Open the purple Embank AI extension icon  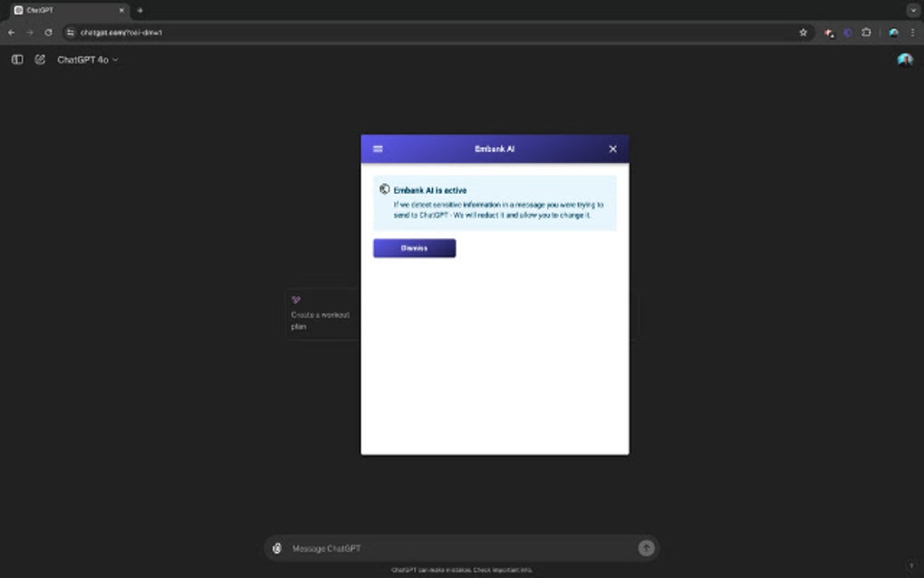[848, 32]
